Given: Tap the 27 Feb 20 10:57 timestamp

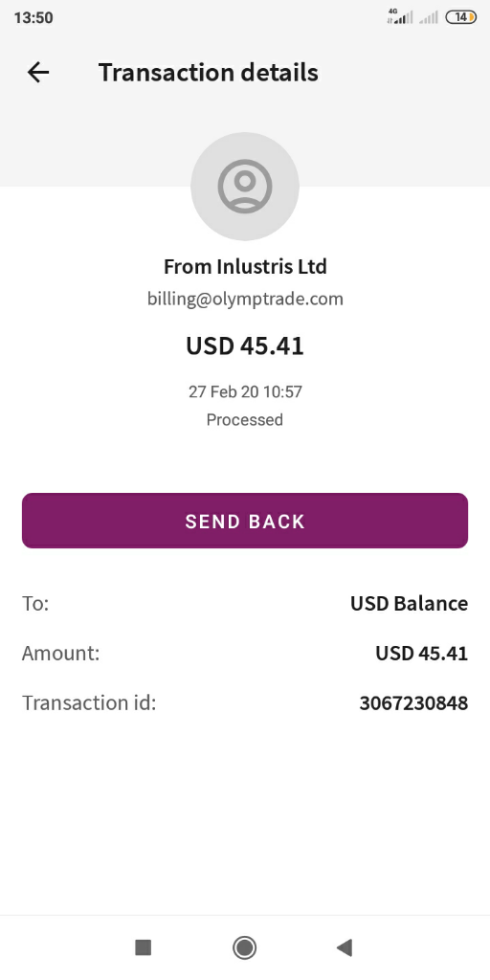Looking at the screenshot, I should click(x=245, y=391).
